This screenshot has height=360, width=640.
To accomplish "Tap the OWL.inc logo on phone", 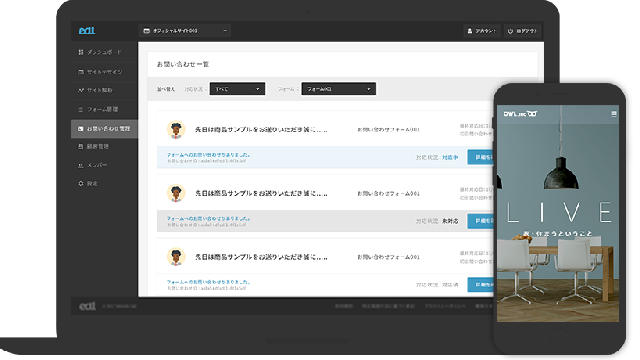I will coord(520,114).
